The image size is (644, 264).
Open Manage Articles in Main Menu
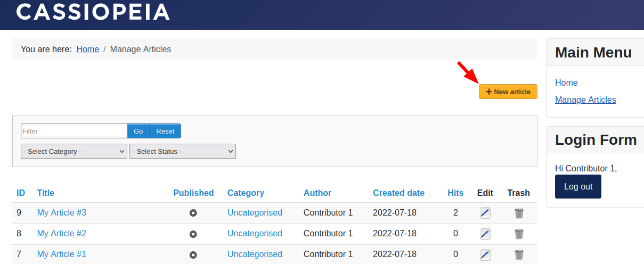pyautogui.click(x=585, y=100)
